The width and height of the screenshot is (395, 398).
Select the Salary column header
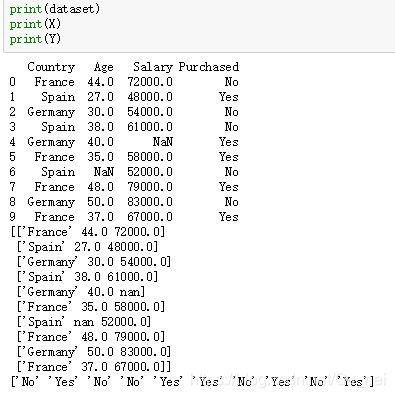click(153, 67)
